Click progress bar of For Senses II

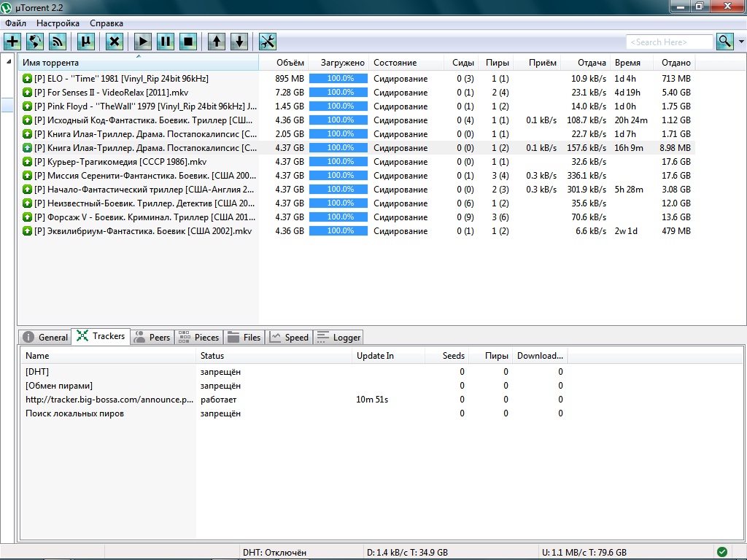[338, 93]
